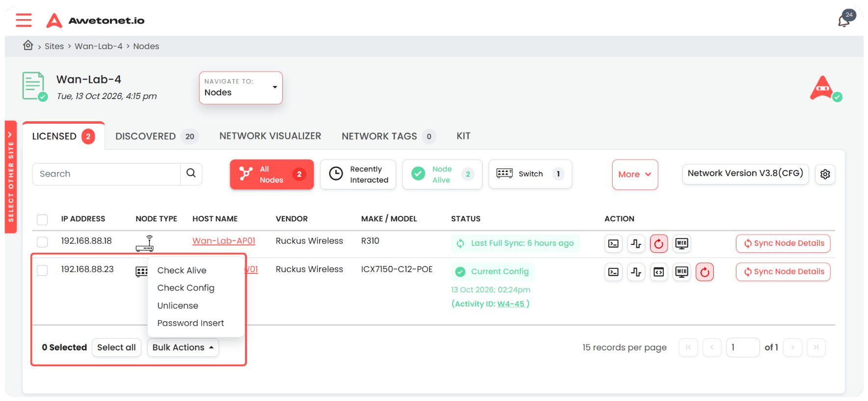This screenshot has height=401, width=868.
Task: Sync Node Details for 192.168.88.23
Action: [783, 272]
